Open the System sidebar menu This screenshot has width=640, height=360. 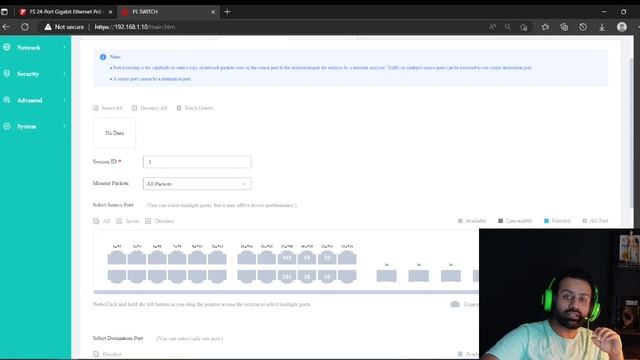(35, 126)
